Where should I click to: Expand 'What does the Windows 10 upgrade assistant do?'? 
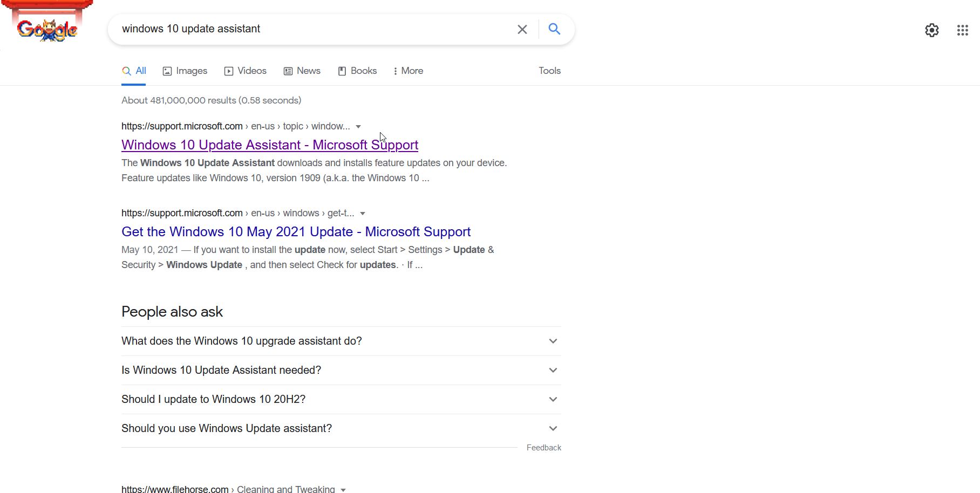click(x=341, y=341)
